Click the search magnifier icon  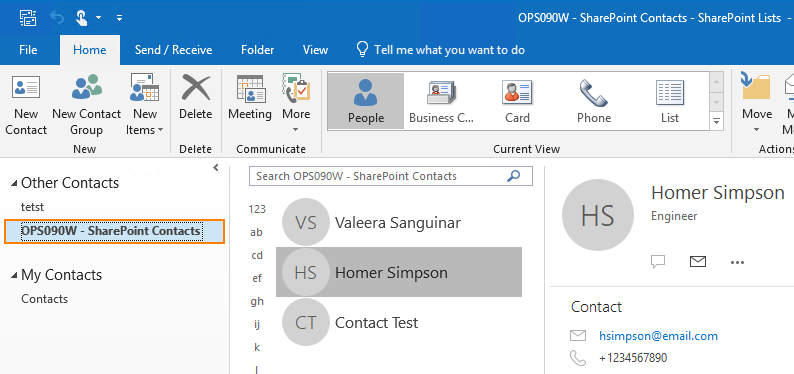pos(513,176)
